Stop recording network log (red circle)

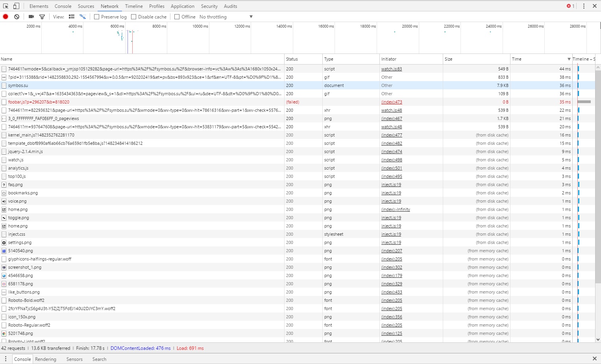(6, 17)
